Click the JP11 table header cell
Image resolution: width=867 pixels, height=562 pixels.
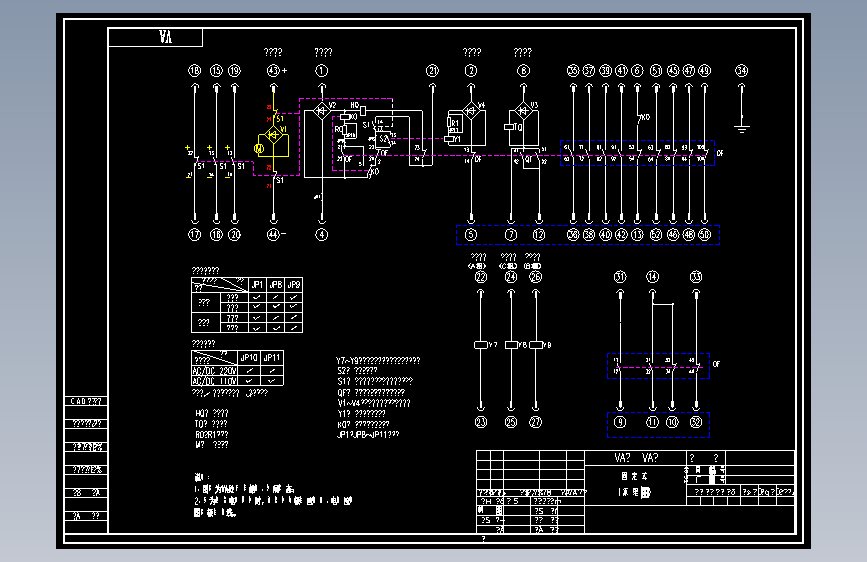pos(272,357)
